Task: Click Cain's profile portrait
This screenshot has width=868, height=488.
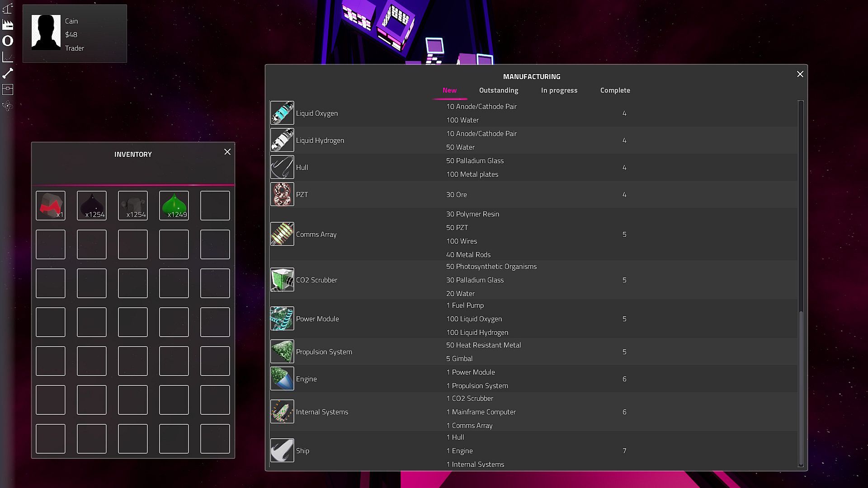Action: 46,33
